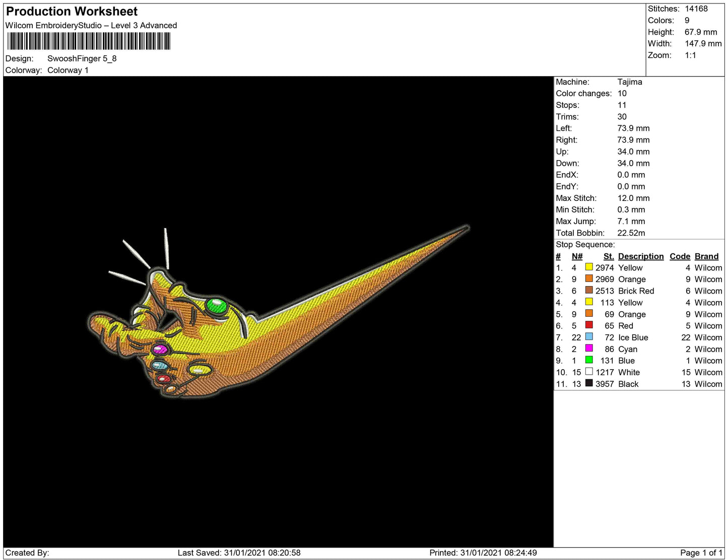The image size is (728, 560).
Task: Select the "Description" column header
Action: (641, 256)
